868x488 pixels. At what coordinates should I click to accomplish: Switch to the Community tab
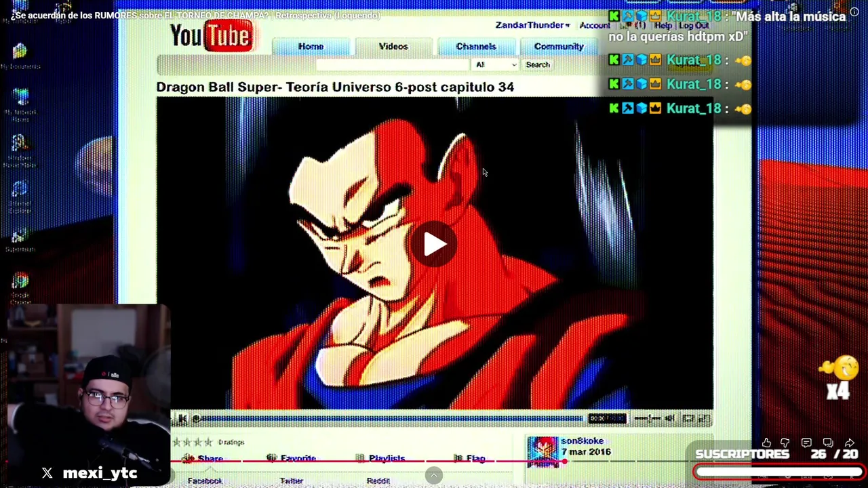(x=559, y=46)
